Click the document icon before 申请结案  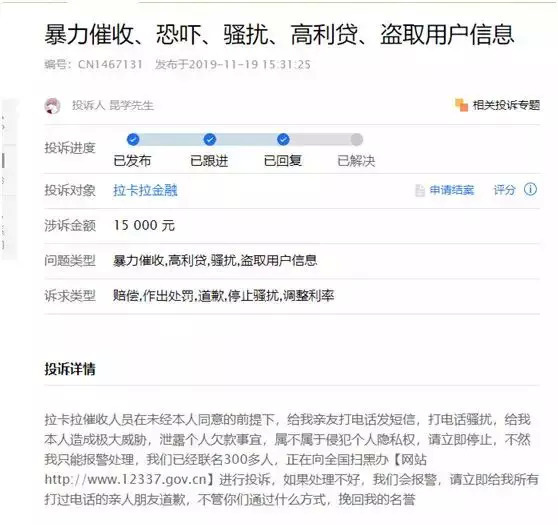pyautogui.click(x=420, y=190)
